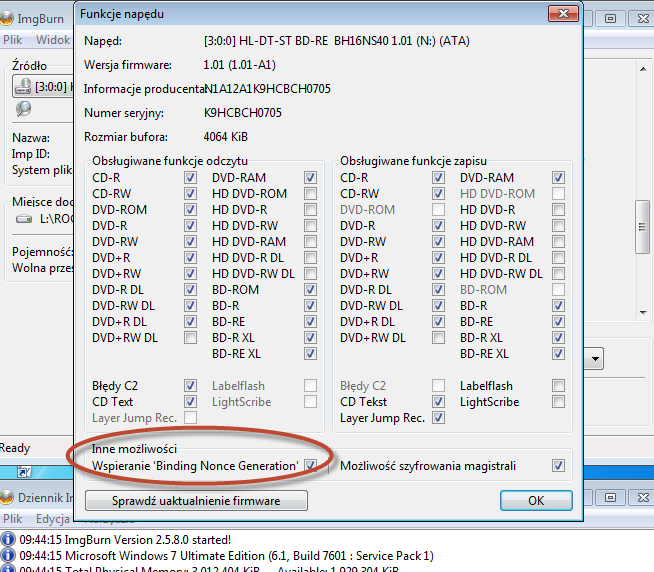Viewport: 654px width, 572px height.
Task: Toggle the BD-R XL write checkbox
Action: point(558,338)
